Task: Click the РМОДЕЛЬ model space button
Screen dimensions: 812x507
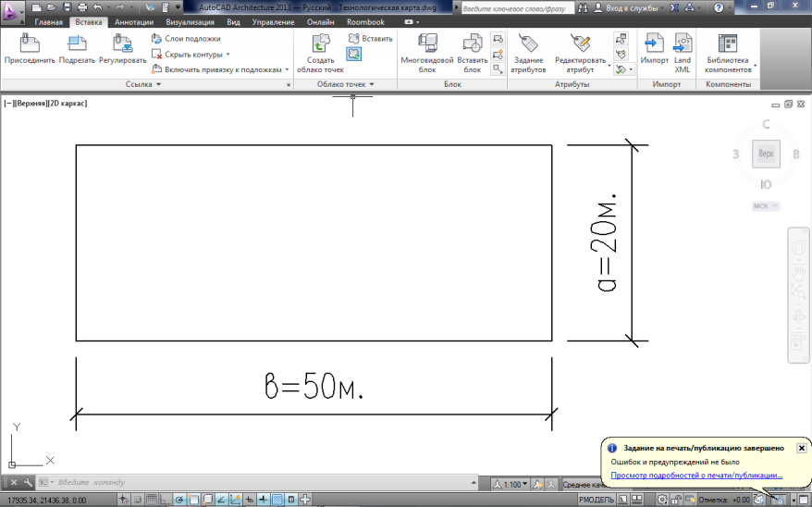Action: click(597, 500)
